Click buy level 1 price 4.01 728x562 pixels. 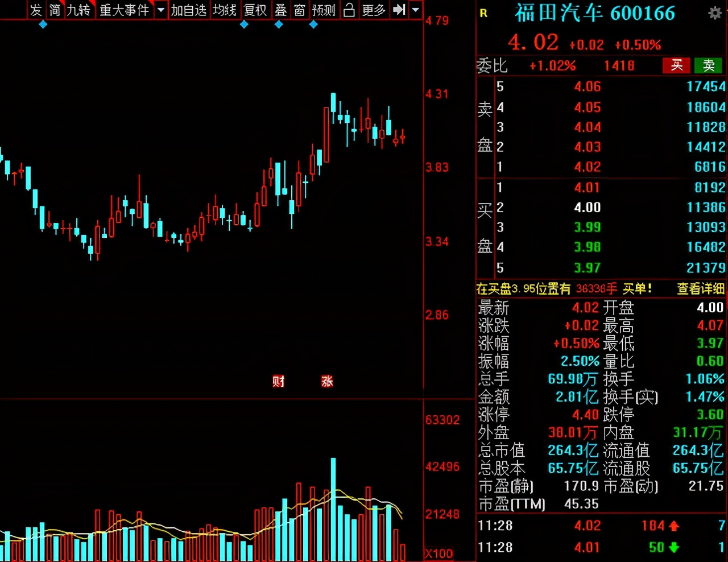coord(588,187)
